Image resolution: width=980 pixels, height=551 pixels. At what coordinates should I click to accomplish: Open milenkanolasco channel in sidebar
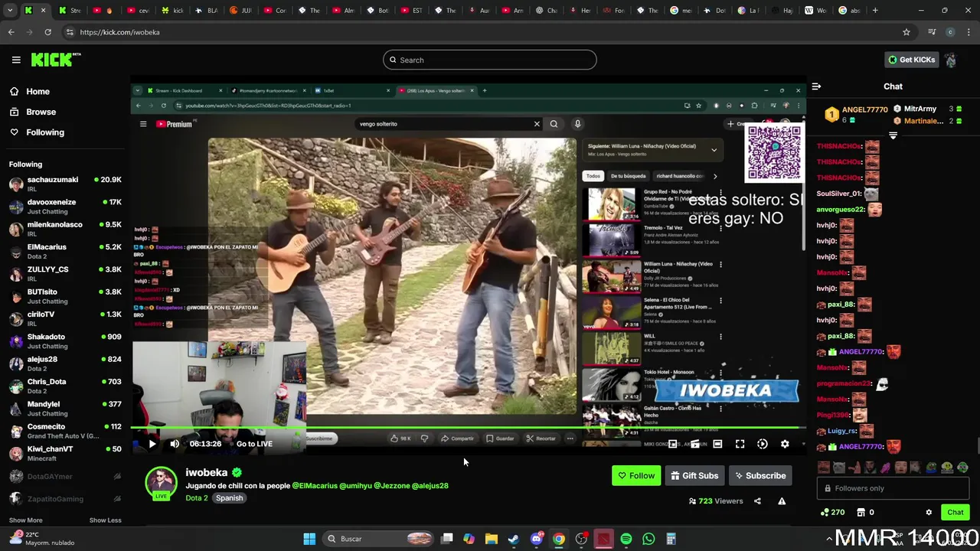tap(65, 229)
